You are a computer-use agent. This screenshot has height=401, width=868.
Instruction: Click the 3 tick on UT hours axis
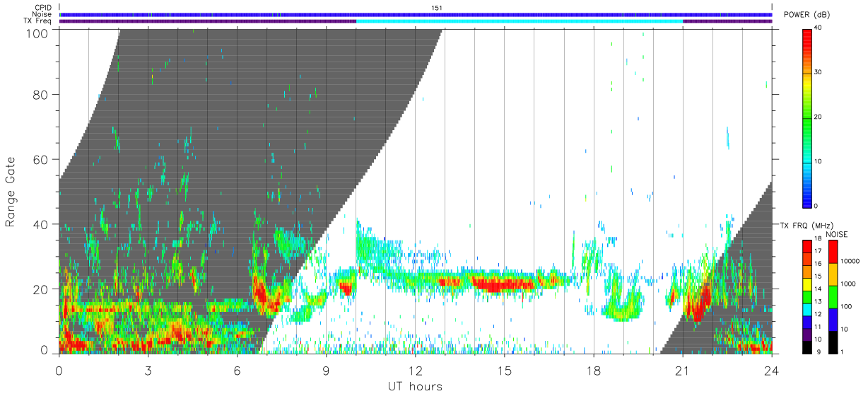pos(148,370)
